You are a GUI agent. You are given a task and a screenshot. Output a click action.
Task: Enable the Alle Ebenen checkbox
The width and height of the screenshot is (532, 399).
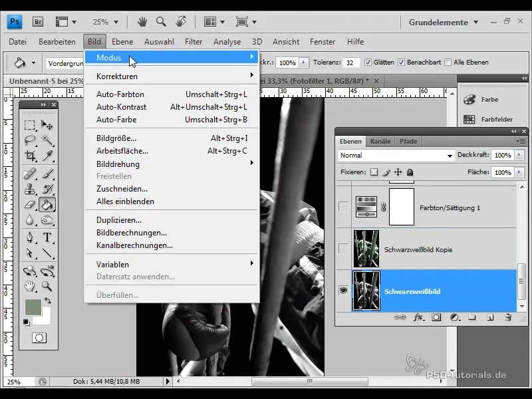(x=448, y=63)
